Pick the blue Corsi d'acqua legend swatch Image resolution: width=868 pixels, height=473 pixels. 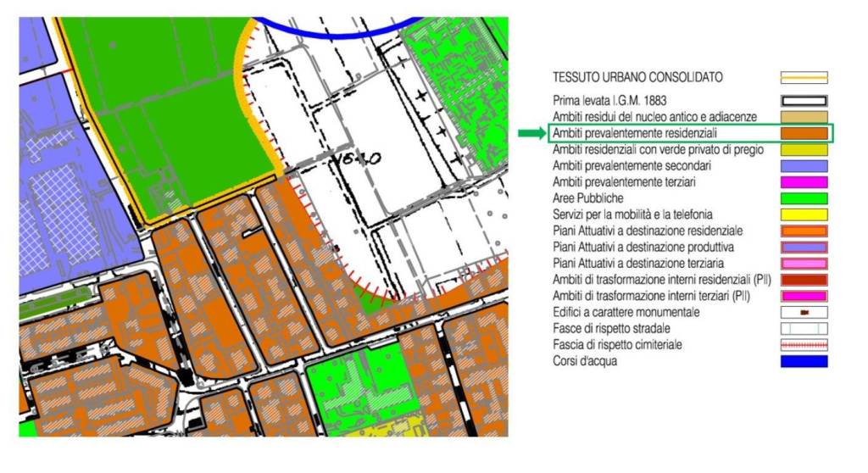coord(804,361)
